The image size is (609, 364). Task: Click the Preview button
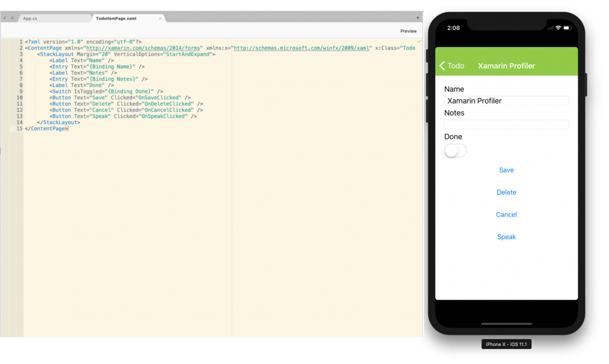408,31
